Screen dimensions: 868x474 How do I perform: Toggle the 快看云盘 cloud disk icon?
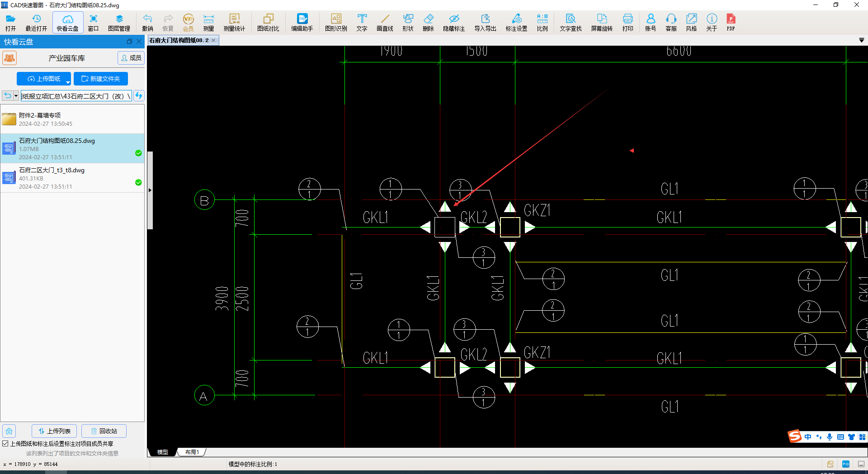click(68, 22)
